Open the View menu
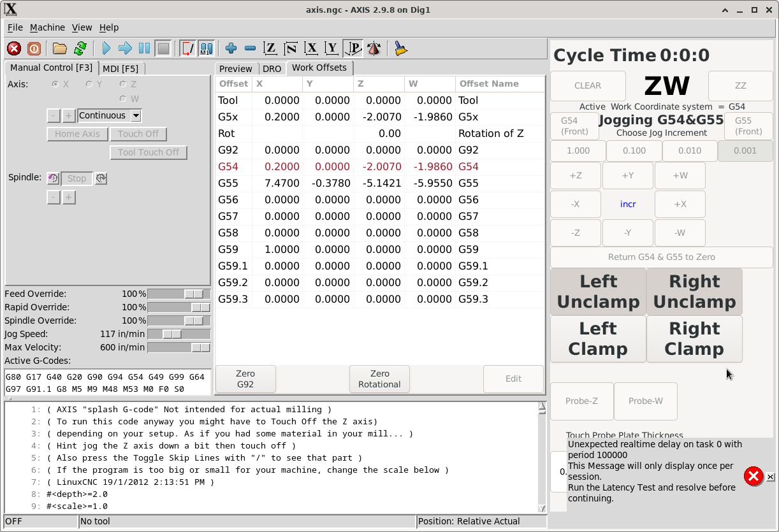 (82, 27)
